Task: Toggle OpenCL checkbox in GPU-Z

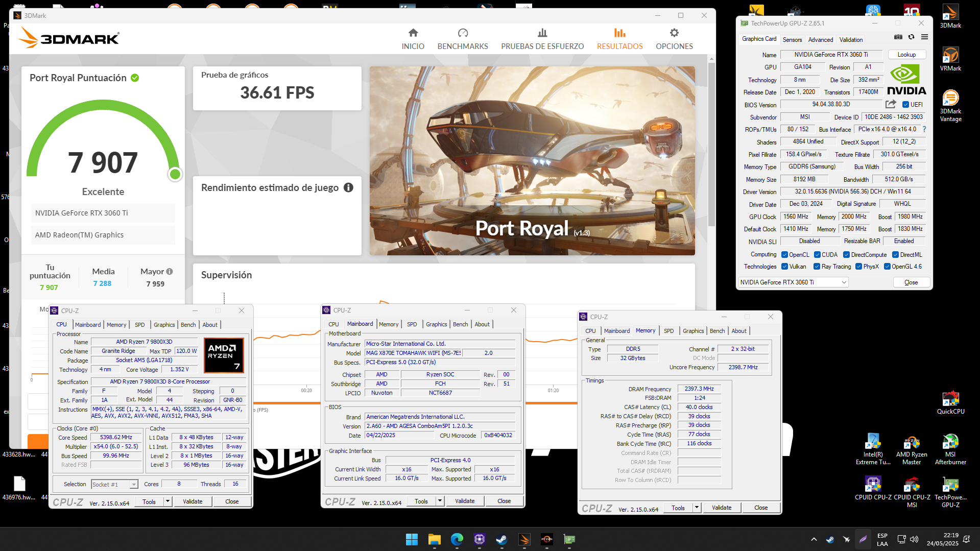Action: pyautogui.click(x=784, y=255)
